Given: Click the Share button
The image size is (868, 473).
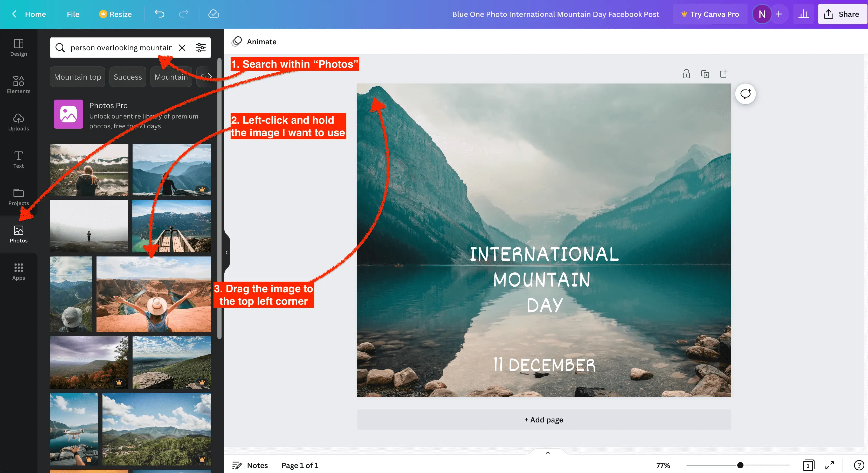Looking at the screenshot, I should (x=842, y=14).
